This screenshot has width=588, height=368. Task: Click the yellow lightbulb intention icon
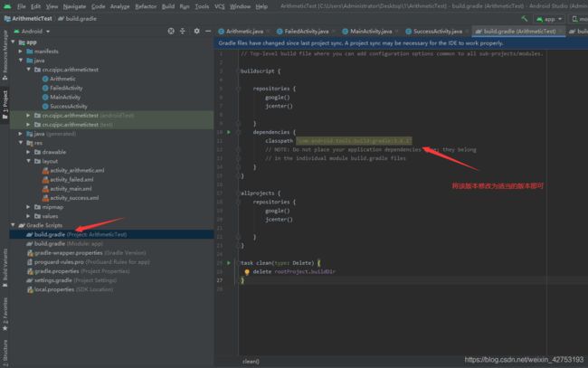point(247,272)
